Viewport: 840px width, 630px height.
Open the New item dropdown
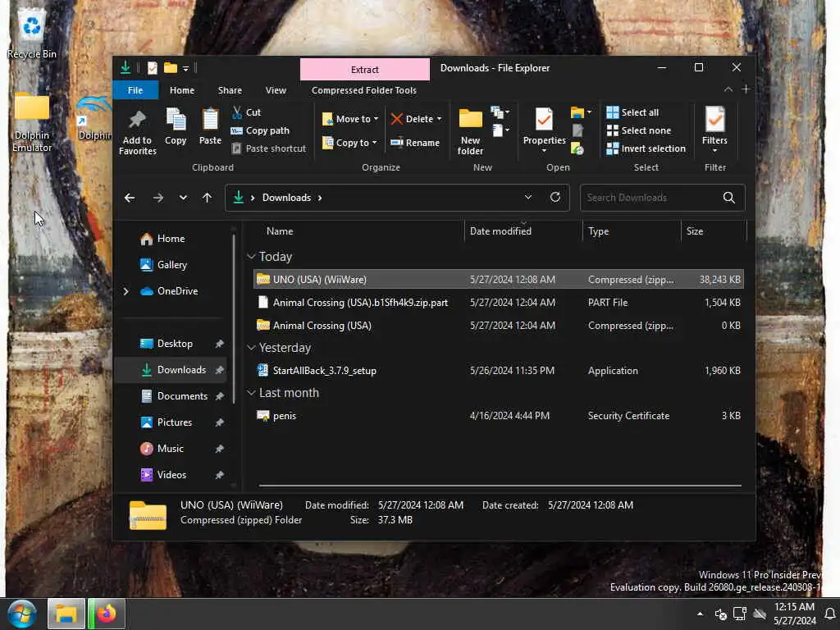coord(500,112)
